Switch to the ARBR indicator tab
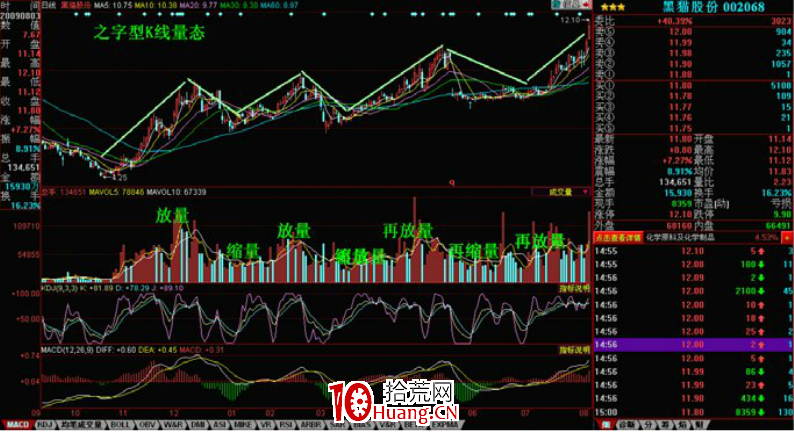794x432 pixels. tap(310, 424)
